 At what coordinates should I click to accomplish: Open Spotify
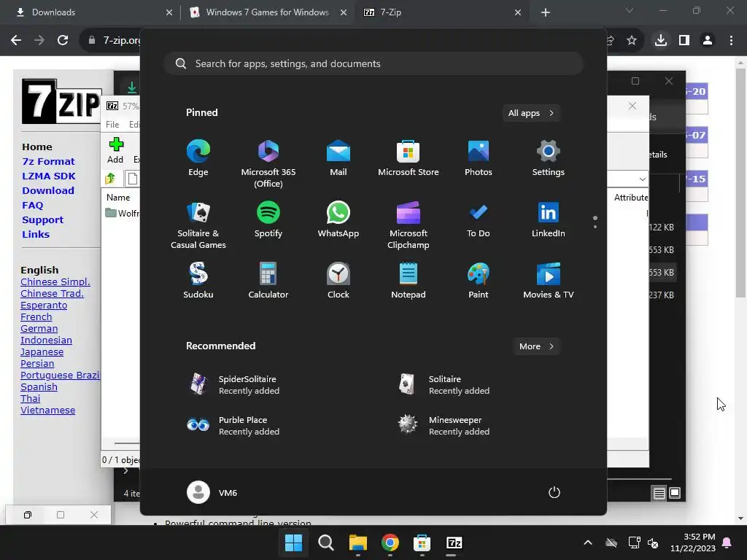coord(268,219)
